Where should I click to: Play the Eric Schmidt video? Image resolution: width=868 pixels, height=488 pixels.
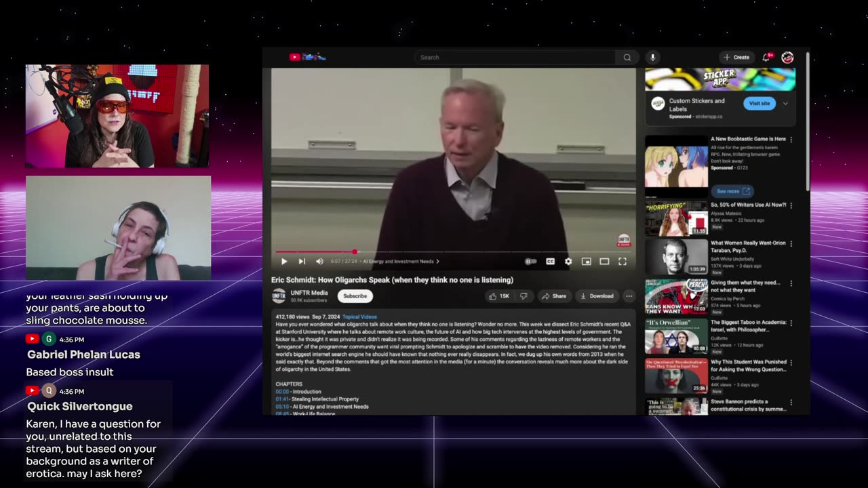tap(284, 262)
